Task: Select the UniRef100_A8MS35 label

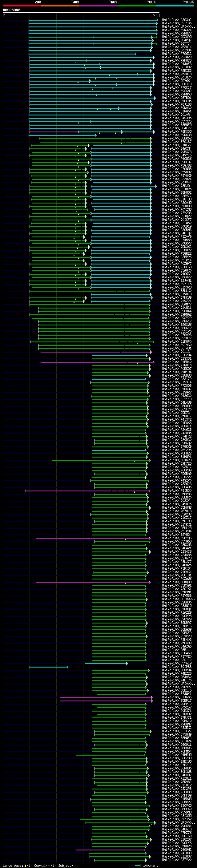Action: pos(177,132)
